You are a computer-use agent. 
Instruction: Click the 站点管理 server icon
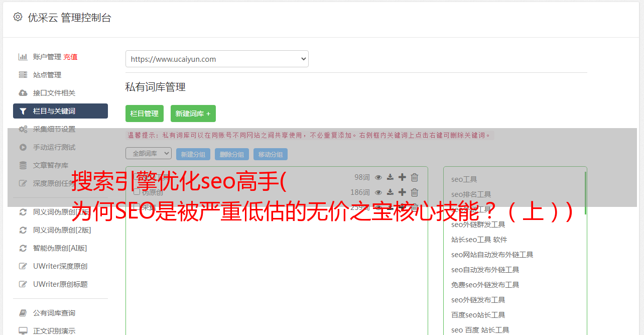click(23, 75)
